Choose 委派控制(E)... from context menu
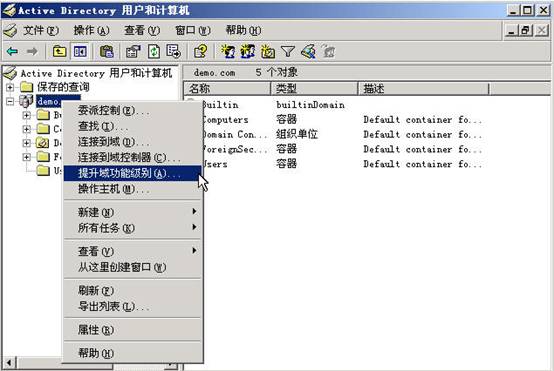 click(x=132, y=111)
